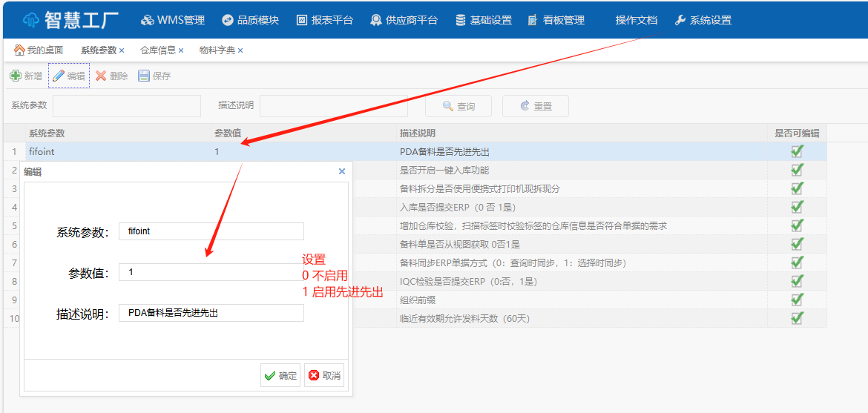This screenshot has height=413, width=868.
Task: Switch to 物料字典 tab
Action: coord(217,50)
